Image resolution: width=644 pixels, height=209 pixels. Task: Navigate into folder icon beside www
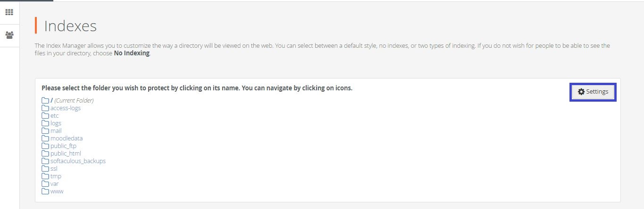45,191
